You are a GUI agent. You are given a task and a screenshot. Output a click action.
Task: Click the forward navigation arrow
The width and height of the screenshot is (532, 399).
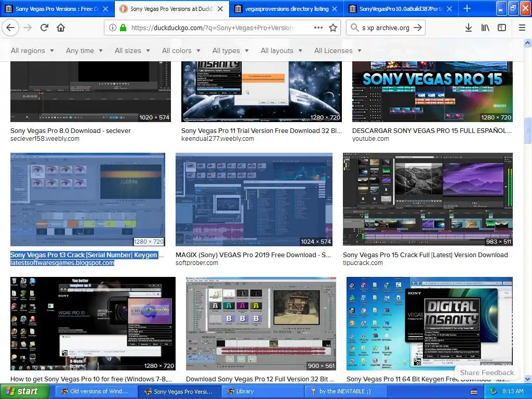tap(28, 28)
